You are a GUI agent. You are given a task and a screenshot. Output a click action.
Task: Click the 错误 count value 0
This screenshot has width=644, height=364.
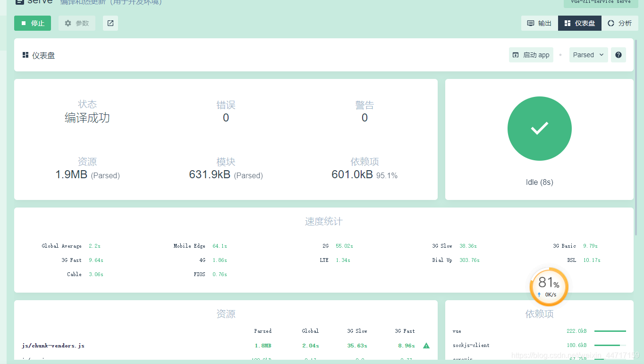[x=226, y=118]
